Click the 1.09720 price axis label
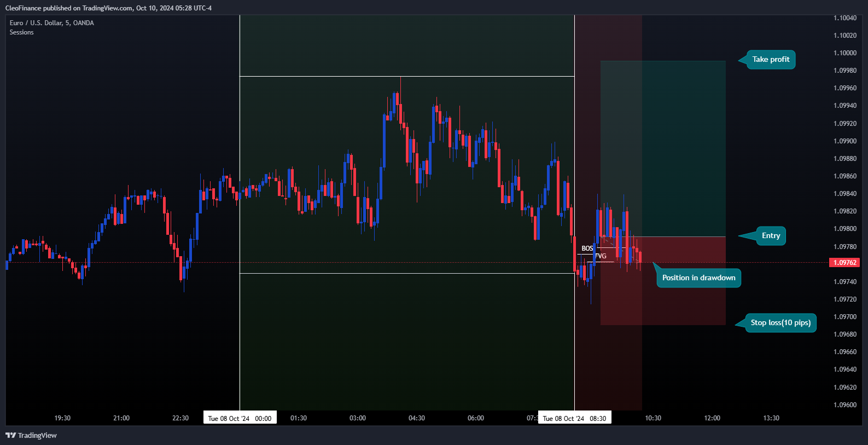Viewport: 868px width, 445px height. click(845, 299)
